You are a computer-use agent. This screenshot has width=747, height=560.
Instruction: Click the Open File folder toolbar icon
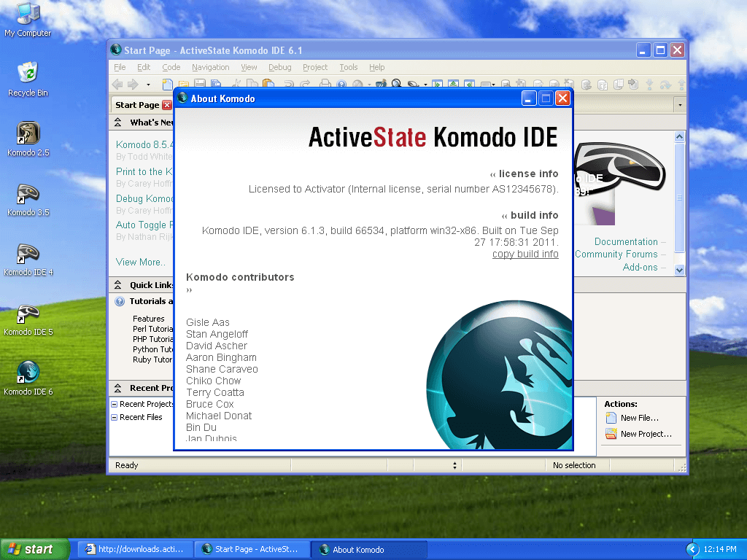coord(183,85)
